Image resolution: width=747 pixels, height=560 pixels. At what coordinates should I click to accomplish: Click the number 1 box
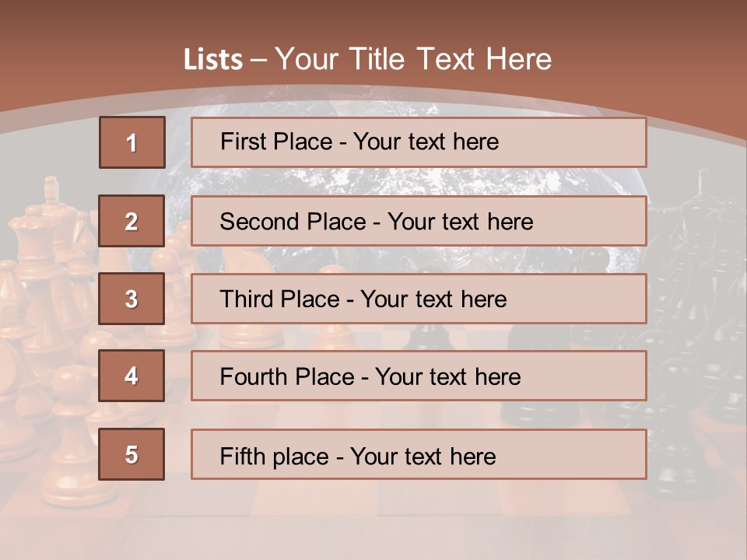pos(132,142)
